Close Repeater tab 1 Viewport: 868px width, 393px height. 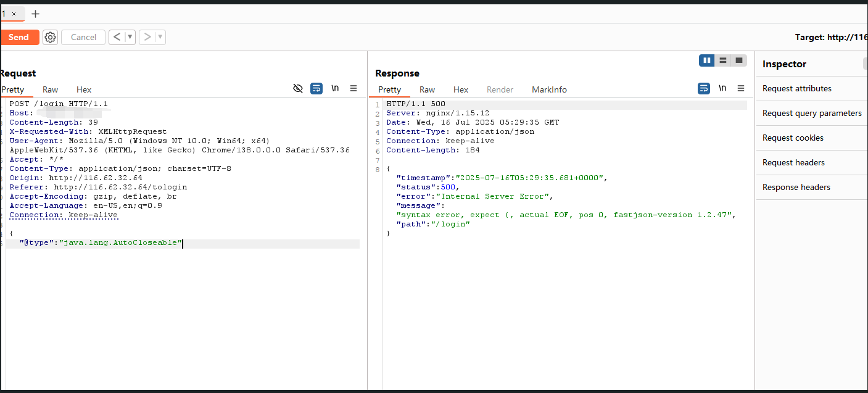(14, 14)
